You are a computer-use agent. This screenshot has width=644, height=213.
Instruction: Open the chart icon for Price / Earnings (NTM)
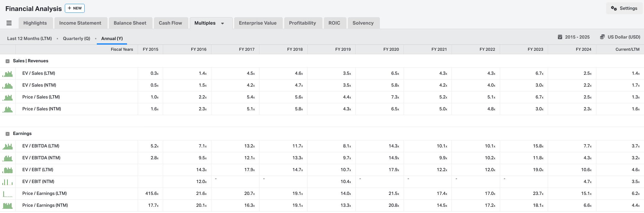click(x=8, y=206)
